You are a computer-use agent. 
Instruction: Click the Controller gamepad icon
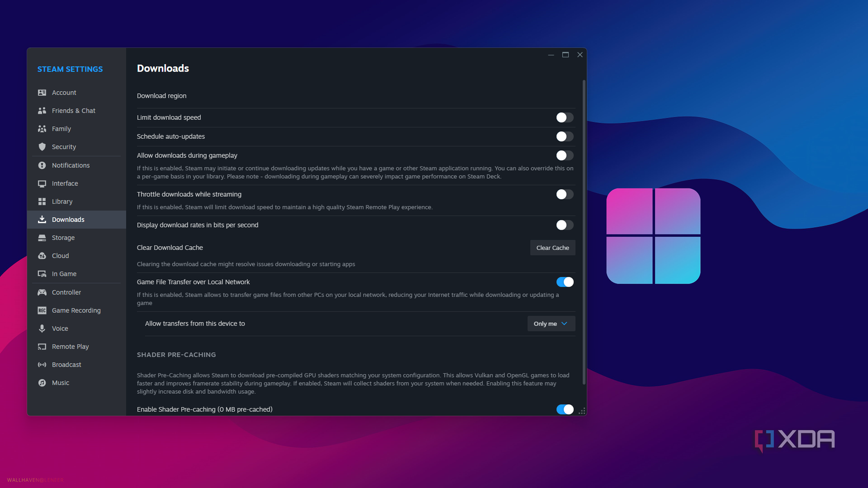[x=42, y=292]
